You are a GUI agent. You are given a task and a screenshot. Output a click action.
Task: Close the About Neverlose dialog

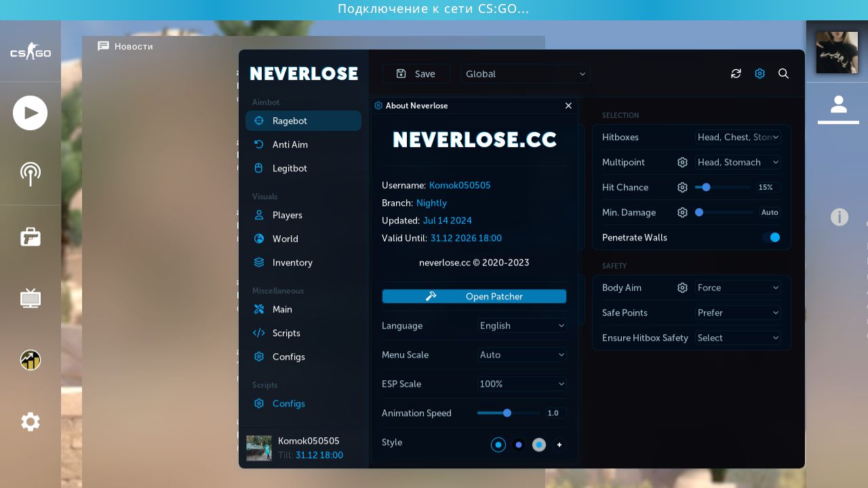(x=568, y=106)
